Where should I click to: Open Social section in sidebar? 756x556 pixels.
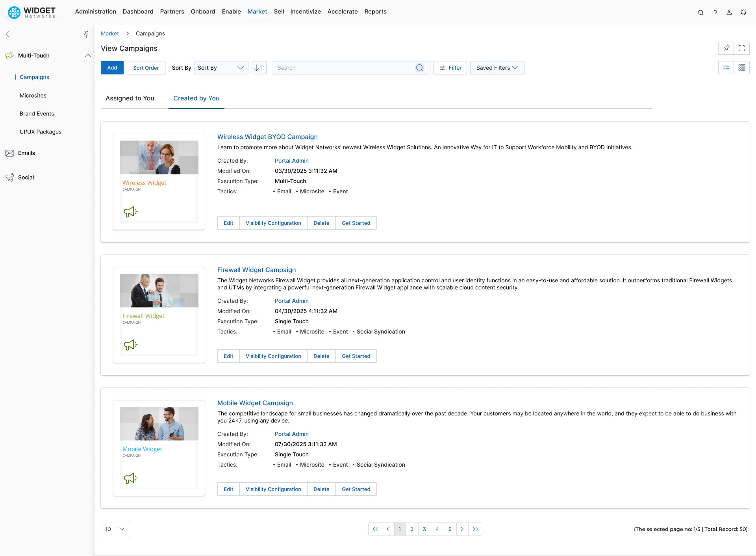pyautogui.click(x=25, y=177)
